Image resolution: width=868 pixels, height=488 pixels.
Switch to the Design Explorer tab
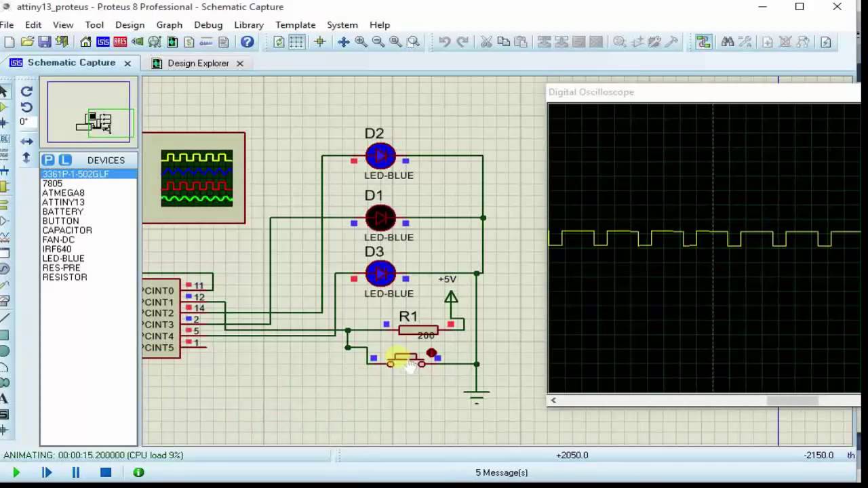pyautogui.click(x=198, y=63)
